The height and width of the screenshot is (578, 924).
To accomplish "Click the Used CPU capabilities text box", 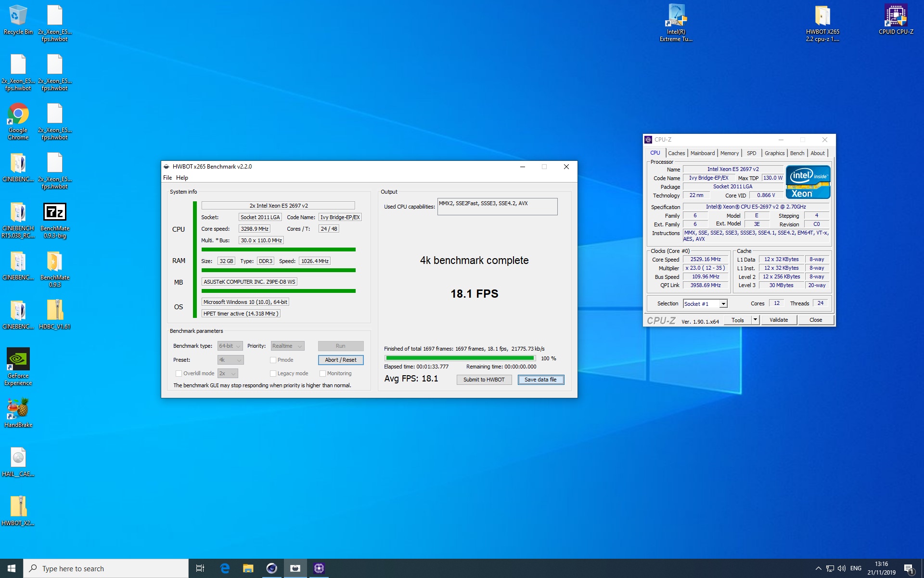I will 497,207.
